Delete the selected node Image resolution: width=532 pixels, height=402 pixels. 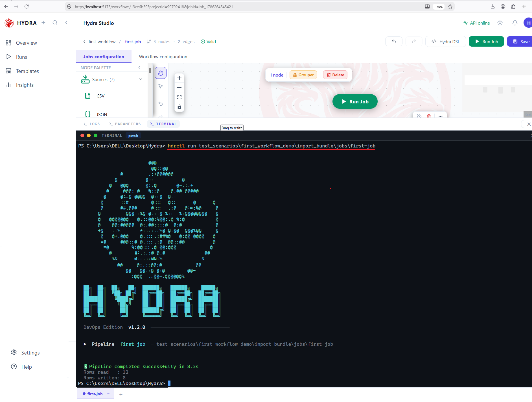(335, 75)
